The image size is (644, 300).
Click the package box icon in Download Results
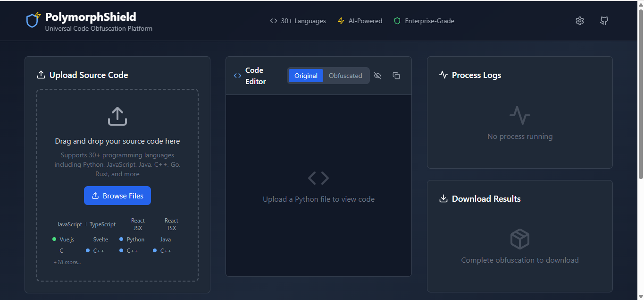point(520,239)
